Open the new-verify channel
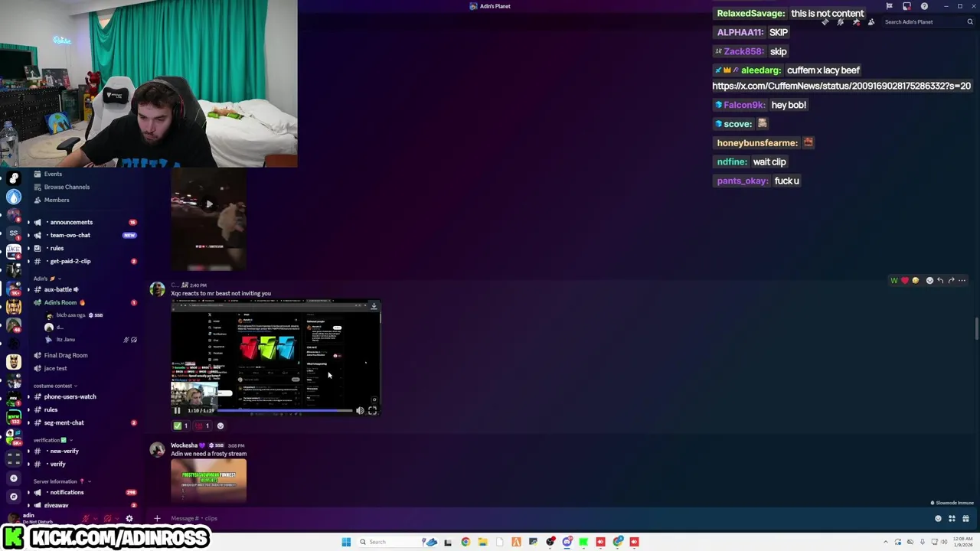This screenshot has height=551, width=980. point(64,451)
